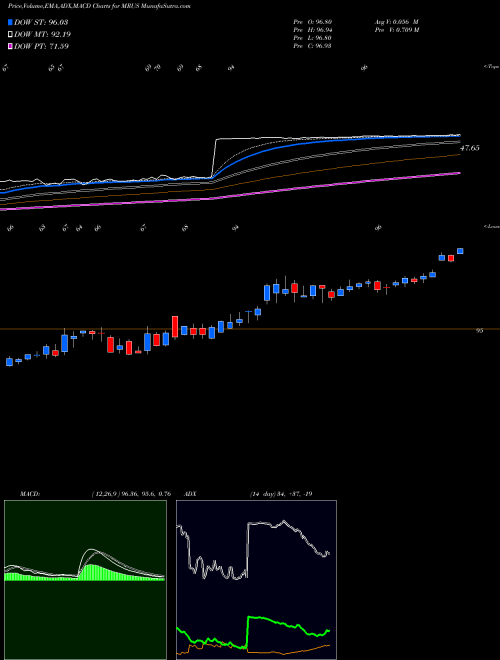Click the blue DOW ST legend square
The width and height of the screenshot is (500, 660).
pyautogui.click(x=10, y=22)
